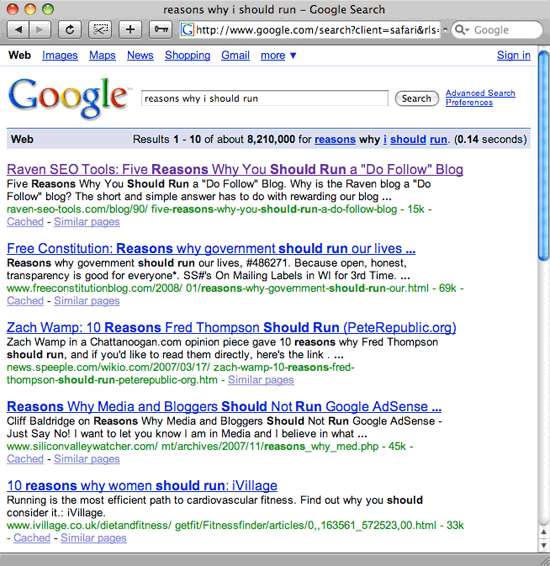This screenshot has height=566, width=550.
Task: Open the Free Constitution result title
Action: point(211,248)
